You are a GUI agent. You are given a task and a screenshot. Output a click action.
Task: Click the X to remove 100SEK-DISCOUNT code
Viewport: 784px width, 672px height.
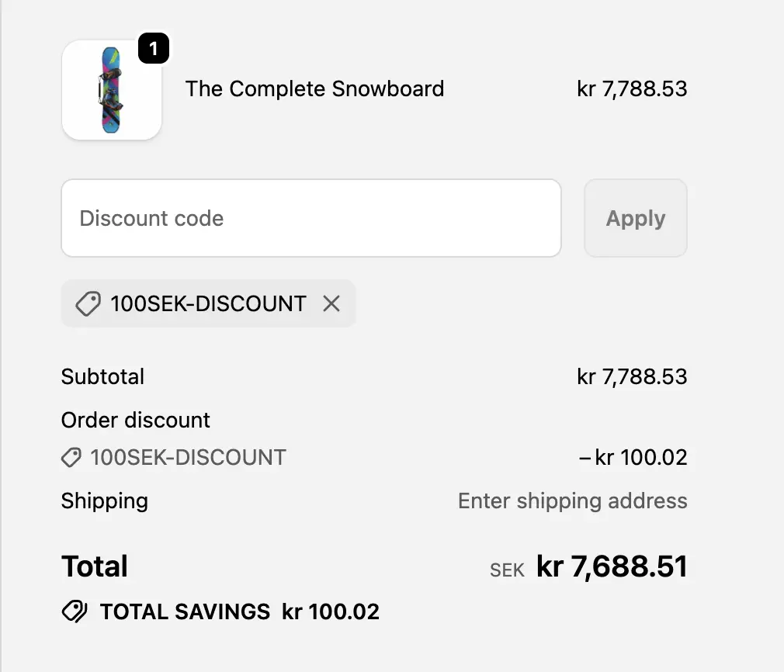click(331, 303)
